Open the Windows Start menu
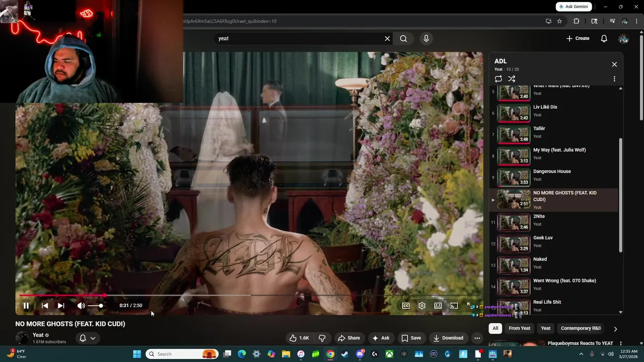 (137, 354)
